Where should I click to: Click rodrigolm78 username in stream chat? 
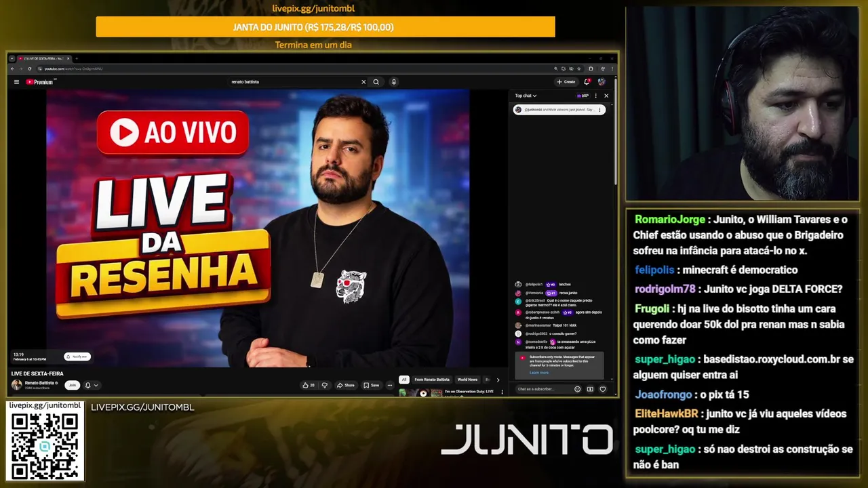coord(665,289)
